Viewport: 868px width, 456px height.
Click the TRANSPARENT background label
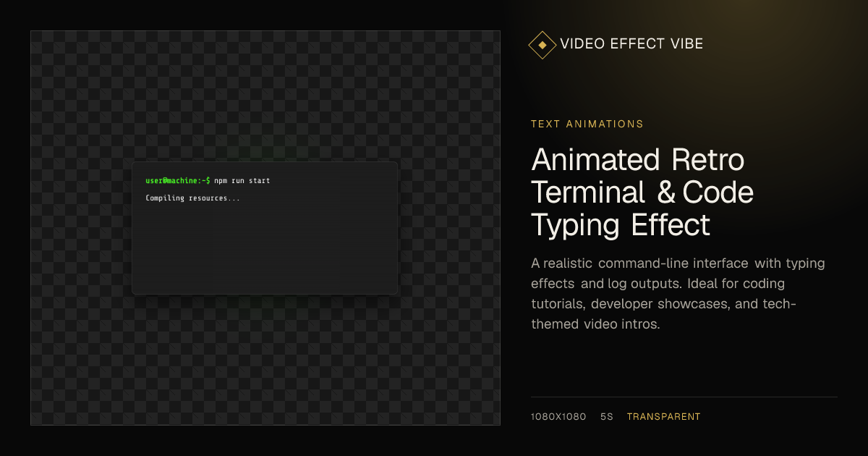coord(664,417)
